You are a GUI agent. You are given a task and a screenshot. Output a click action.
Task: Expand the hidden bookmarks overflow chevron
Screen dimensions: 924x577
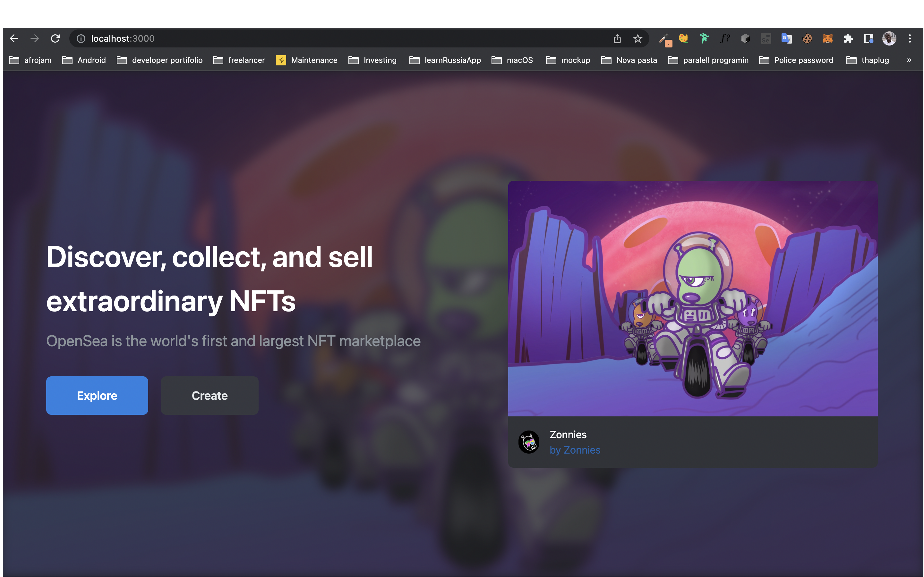coord(909,60)
